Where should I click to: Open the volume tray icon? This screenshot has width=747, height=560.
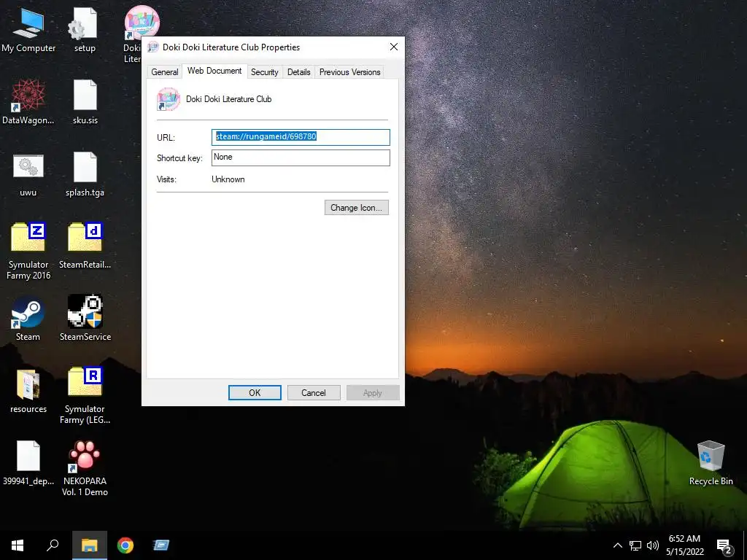(653, 545)
